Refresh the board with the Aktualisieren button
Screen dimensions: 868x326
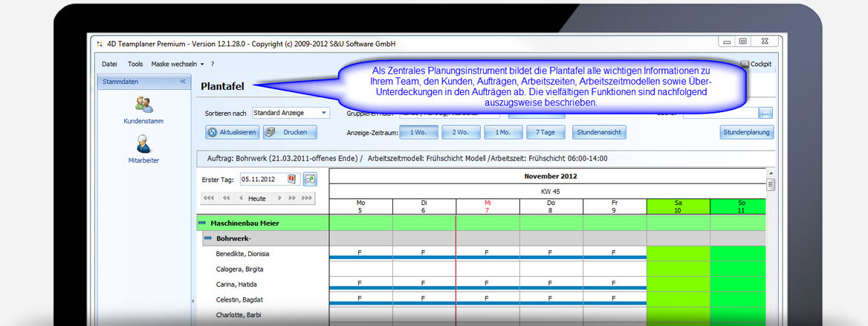(x=232, y=132)
